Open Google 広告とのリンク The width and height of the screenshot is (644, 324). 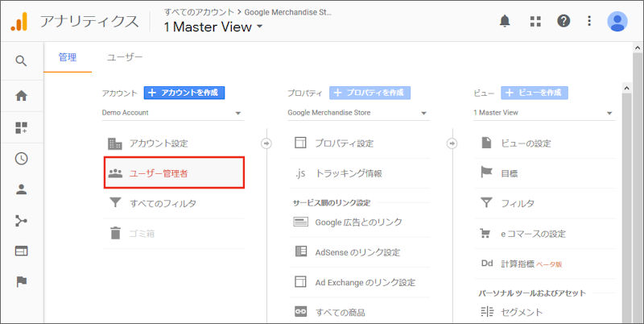360,222
